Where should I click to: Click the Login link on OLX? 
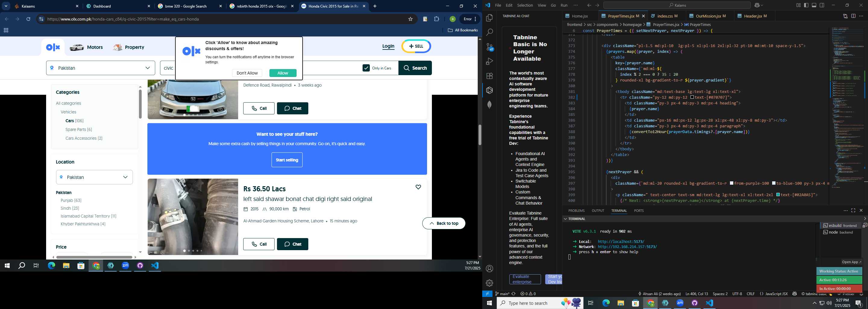pos(388,46)
